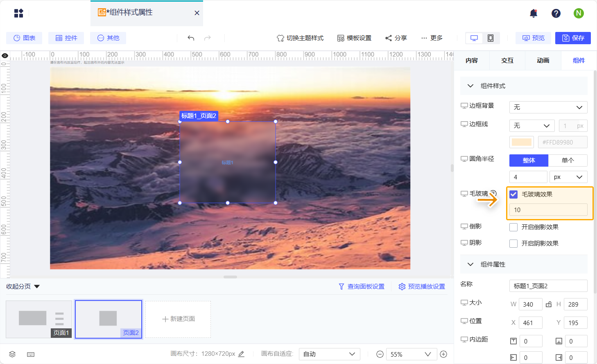Image resolution: width=597 pixels, height=364 pixels.
Task: Collapse the 组件属性 section
Action: [x=470, y=265]
